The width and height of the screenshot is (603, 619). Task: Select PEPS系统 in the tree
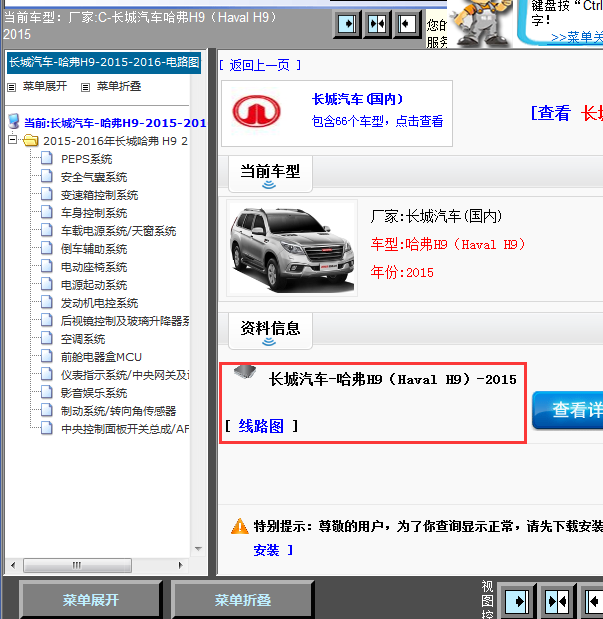coord(86,159)
